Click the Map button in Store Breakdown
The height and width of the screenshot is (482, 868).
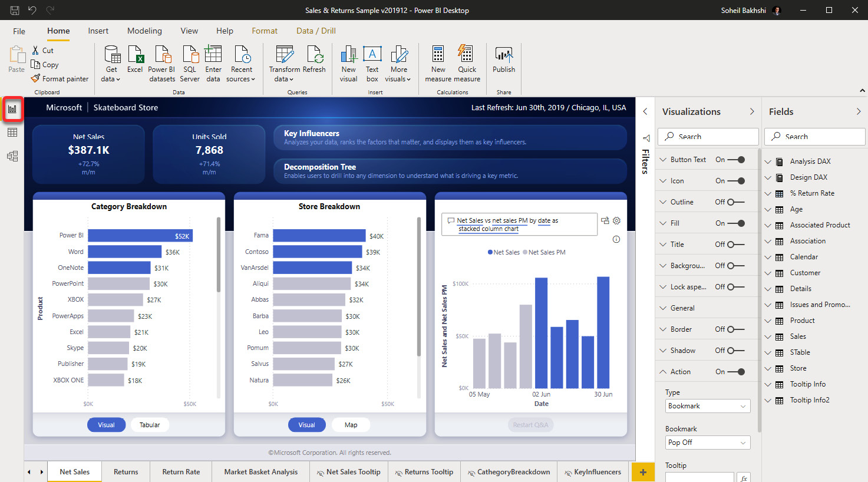pos(351,425)
